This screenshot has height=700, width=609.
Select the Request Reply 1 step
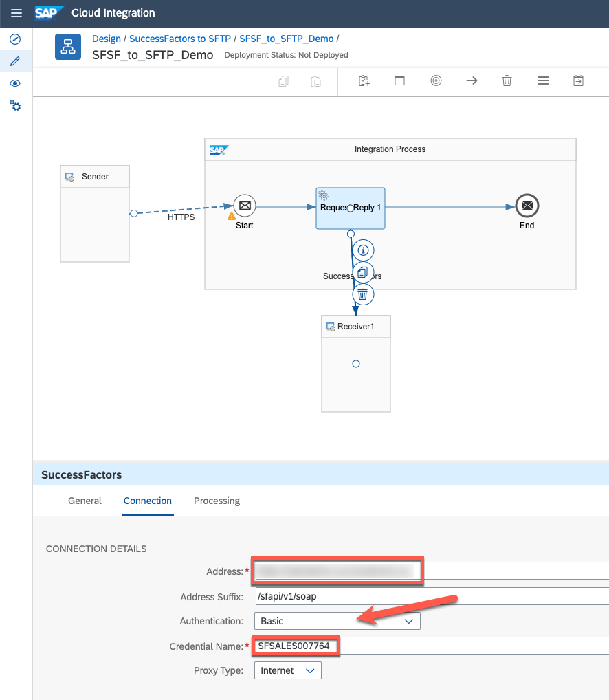tap(351, 208)
